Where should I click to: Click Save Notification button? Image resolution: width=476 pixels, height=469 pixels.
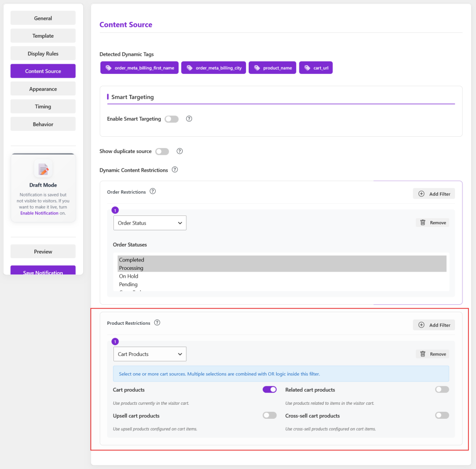(43, 270)
